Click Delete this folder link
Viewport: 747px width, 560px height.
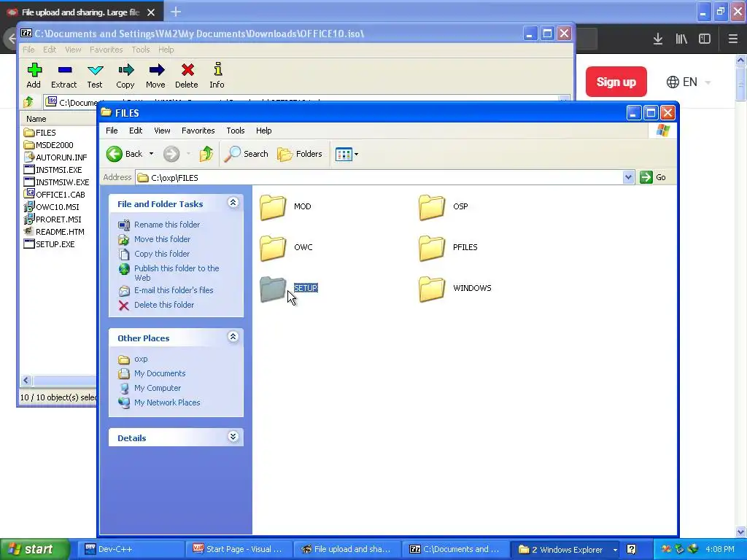click(x=164, y=305)
